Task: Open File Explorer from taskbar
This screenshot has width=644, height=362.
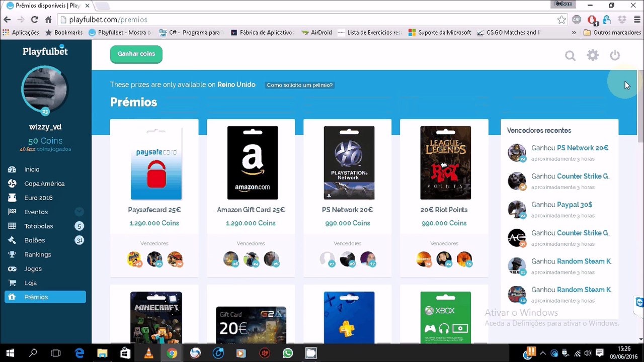Action: pos(102,353)
